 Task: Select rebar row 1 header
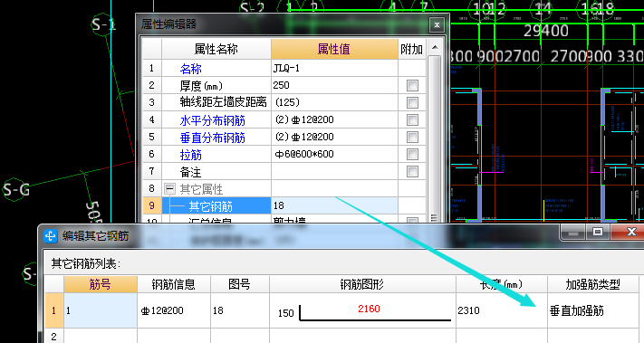point(53,310)
